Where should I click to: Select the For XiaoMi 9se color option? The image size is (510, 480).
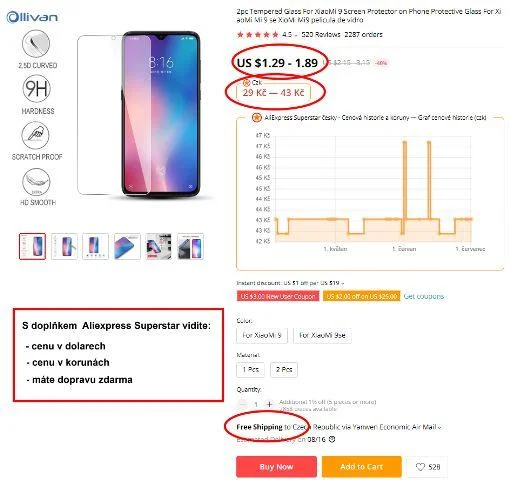coord(322,335)
